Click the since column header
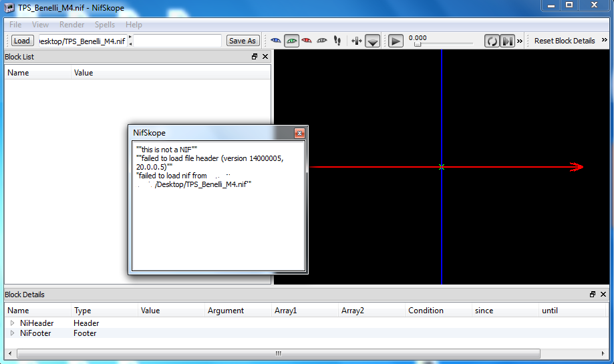 (506, 311)
